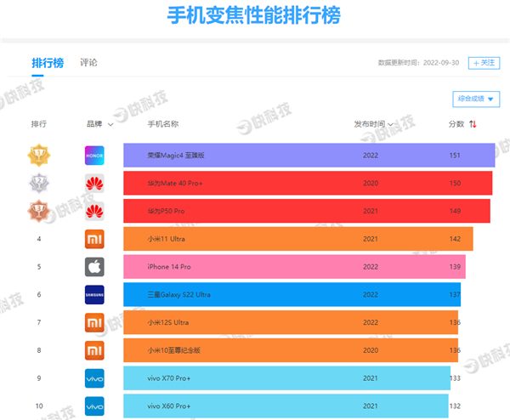Click the score 151
The width and height of the screenshot is (510, 420).
click(x=455, y=156)
